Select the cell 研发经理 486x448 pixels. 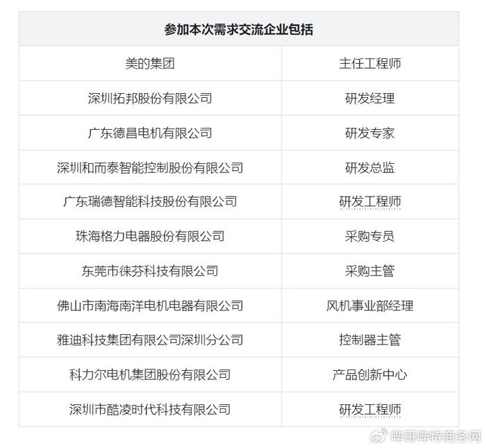[370, 98]
